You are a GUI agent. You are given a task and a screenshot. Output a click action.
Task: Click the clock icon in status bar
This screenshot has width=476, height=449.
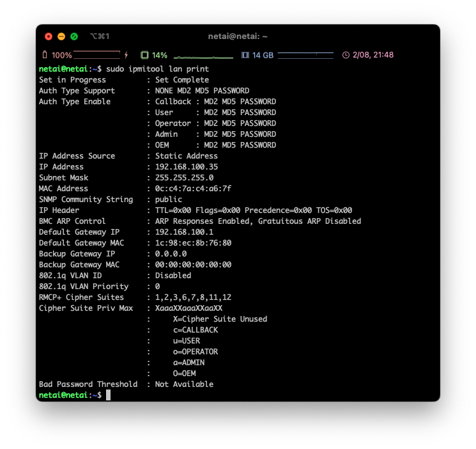pyautogui.click(x=346, y=55)
